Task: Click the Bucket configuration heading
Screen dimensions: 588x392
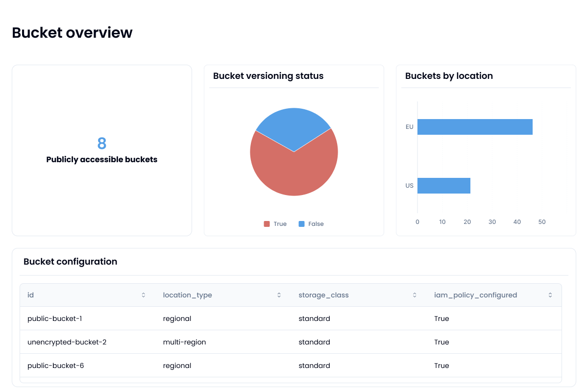Action: coord(70,262)
